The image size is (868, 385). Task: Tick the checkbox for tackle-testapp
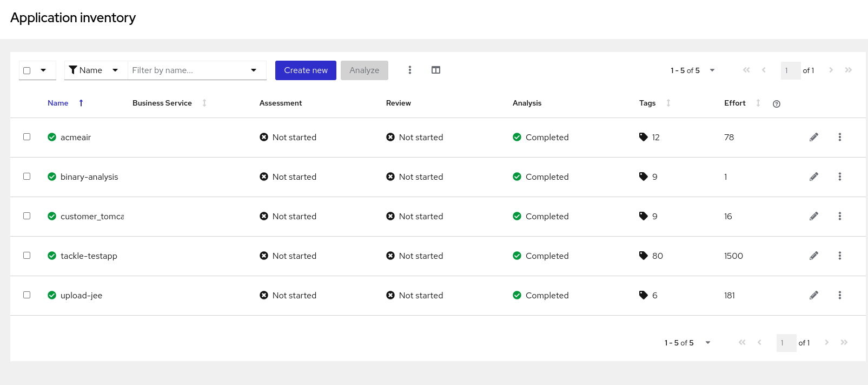click(26, 256)
